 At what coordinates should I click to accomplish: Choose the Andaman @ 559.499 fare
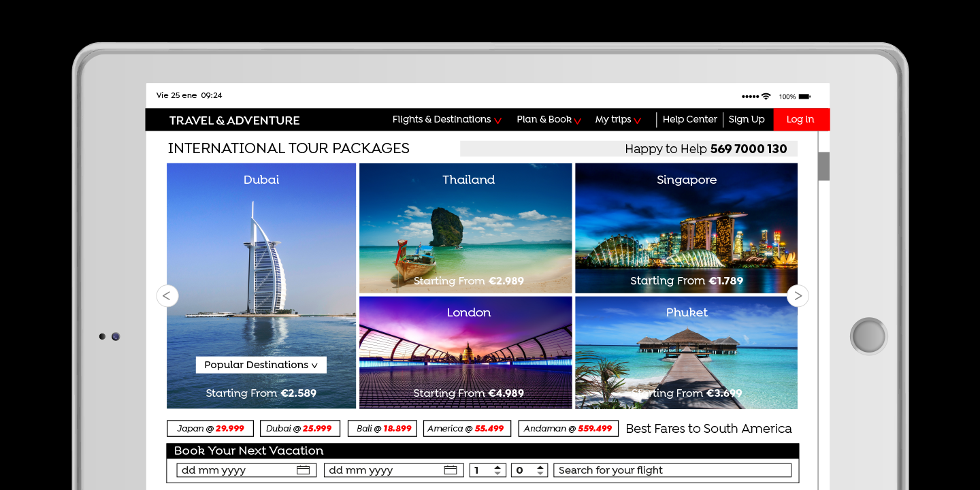(x=568, y=429)
